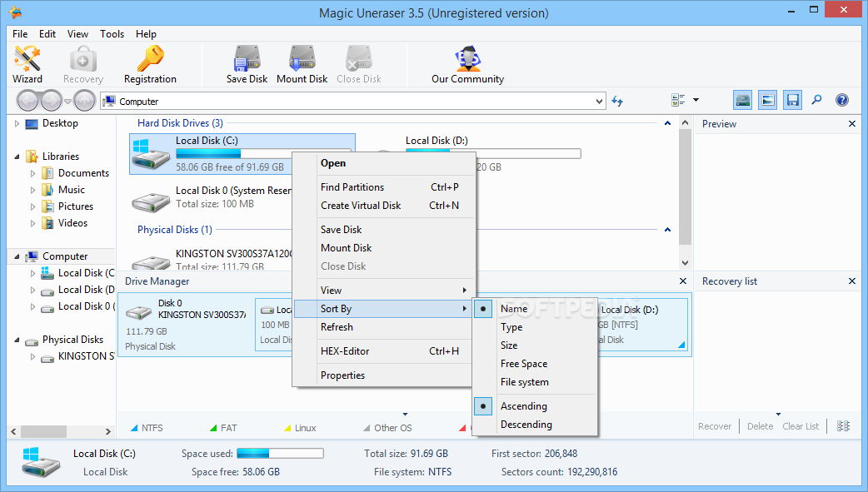Open the navigation history dropdown arrow

coord(67,102)
